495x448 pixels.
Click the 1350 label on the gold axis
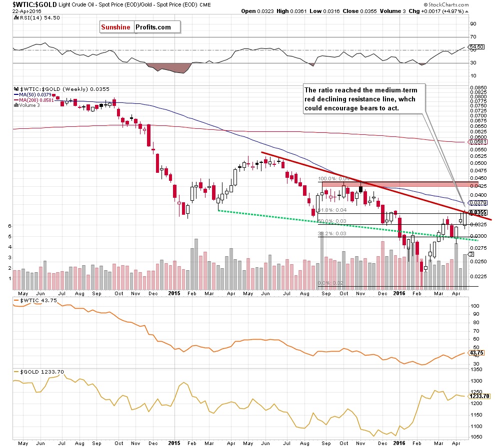476,370
